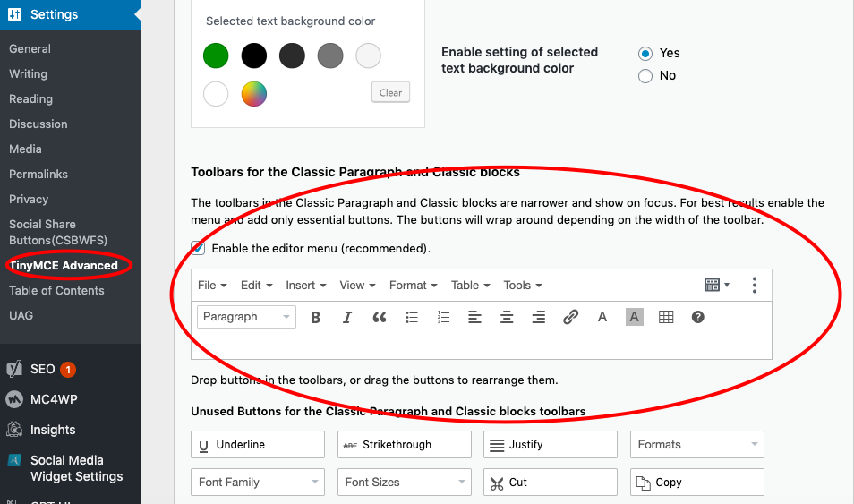854x504 pixels.
Task: Click the Insights icon in sidebar
Action: (x=14, y=430)
